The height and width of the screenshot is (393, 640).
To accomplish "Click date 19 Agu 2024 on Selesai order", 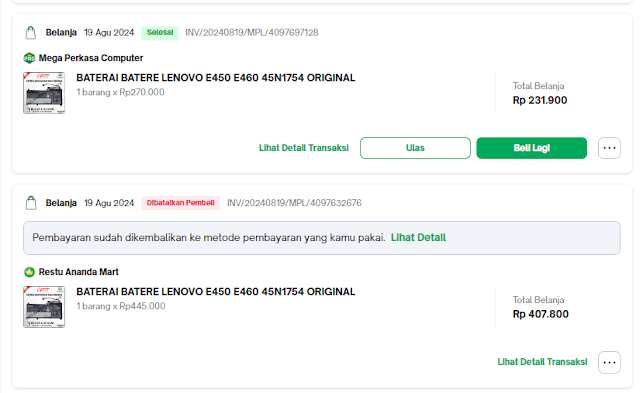I will pyautogui.click(x=109, y=33).
